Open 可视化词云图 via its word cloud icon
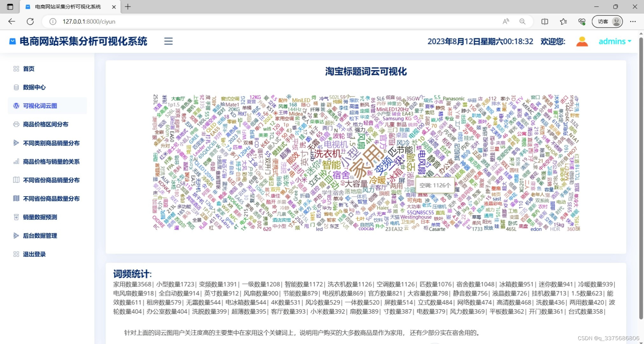 coord(16,105)
